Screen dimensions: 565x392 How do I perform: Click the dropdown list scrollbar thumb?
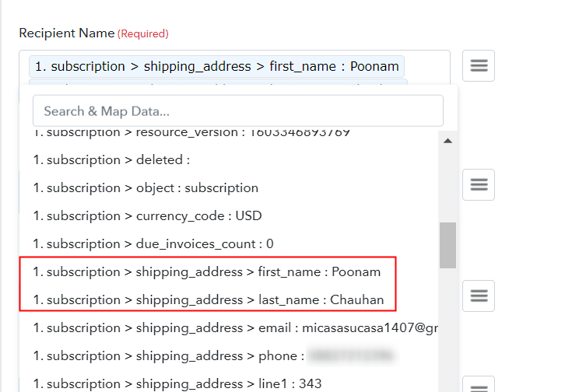point(447,245)
